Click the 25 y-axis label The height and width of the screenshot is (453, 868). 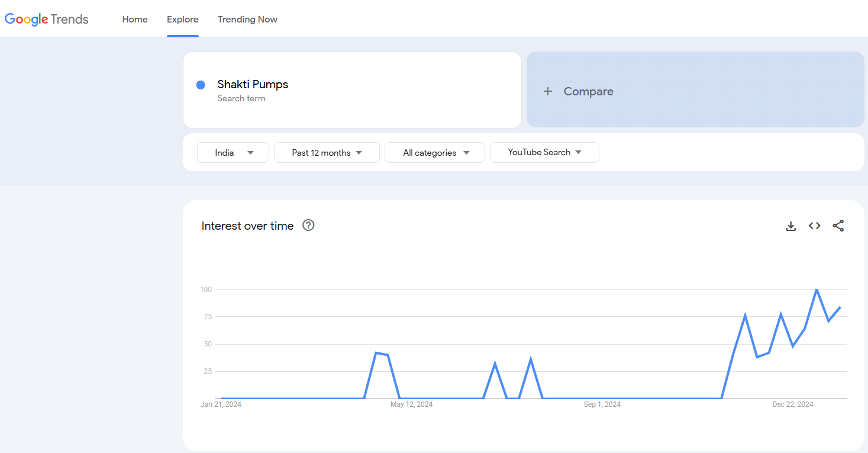[207, 371]
